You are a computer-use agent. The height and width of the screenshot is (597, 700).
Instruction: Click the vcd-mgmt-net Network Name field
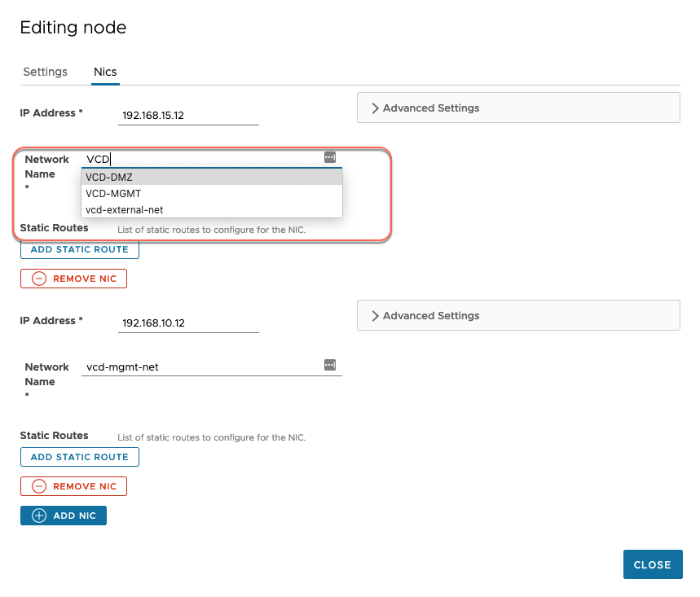(204, 367)
